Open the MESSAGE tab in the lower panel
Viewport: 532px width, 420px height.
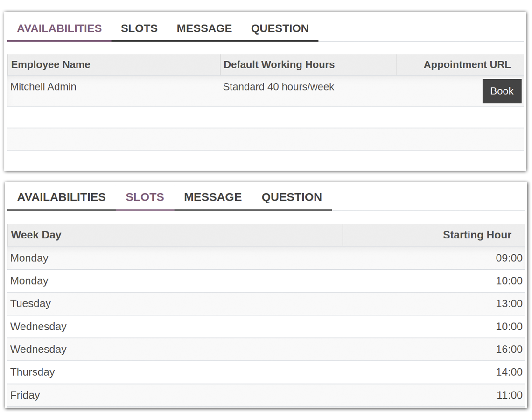pyautogui.click(x=213, y=197)
